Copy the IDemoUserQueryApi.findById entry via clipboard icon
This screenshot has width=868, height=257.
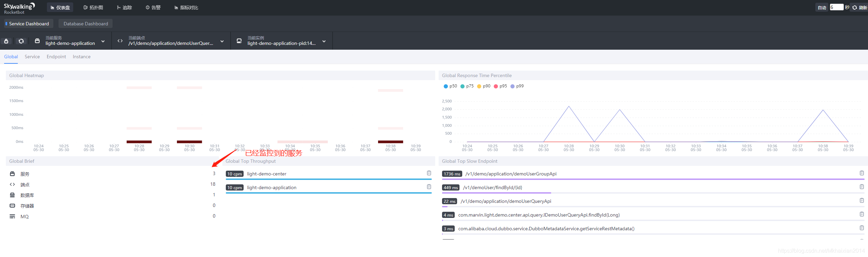click(862, 214)
